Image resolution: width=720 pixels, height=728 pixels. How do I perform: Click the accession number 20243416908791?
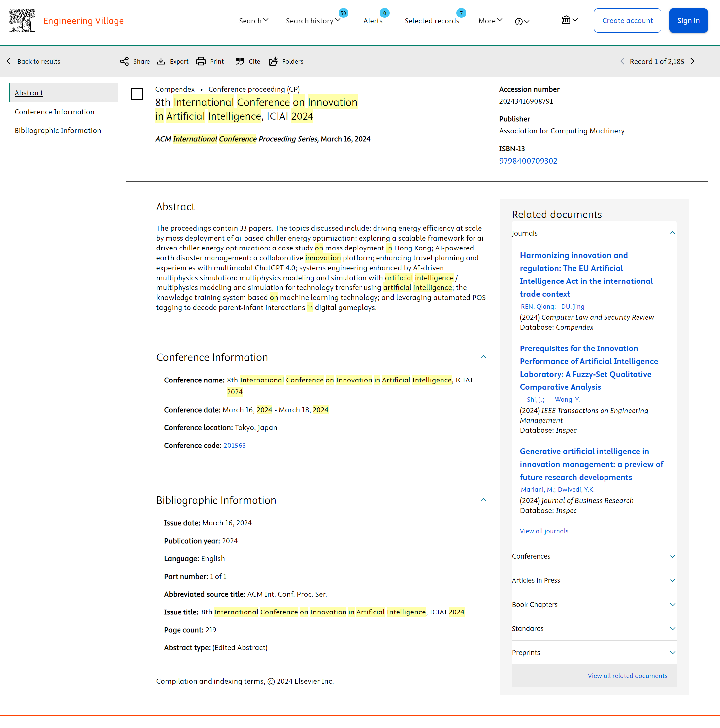pos(526,101)
